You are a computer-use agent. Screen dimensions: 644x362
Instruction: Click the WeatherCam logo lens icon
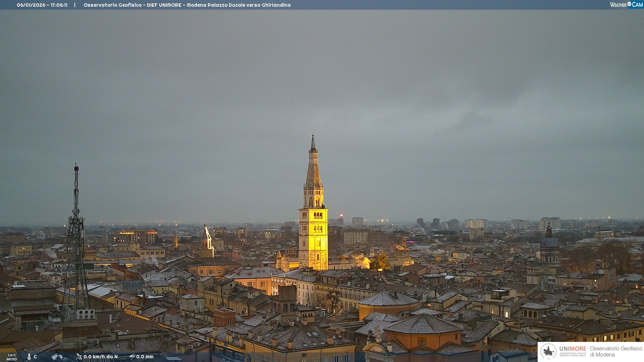(x=629, y=4)
